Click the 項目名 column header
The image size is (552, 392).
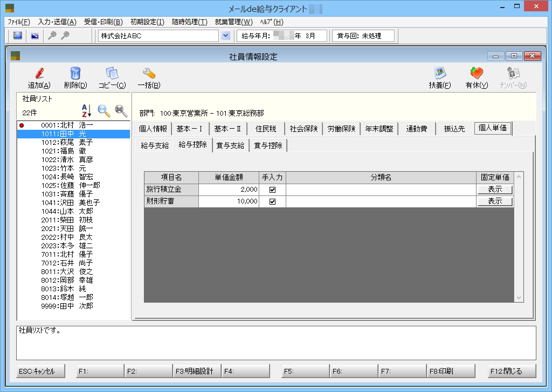(x=171, y=178)
